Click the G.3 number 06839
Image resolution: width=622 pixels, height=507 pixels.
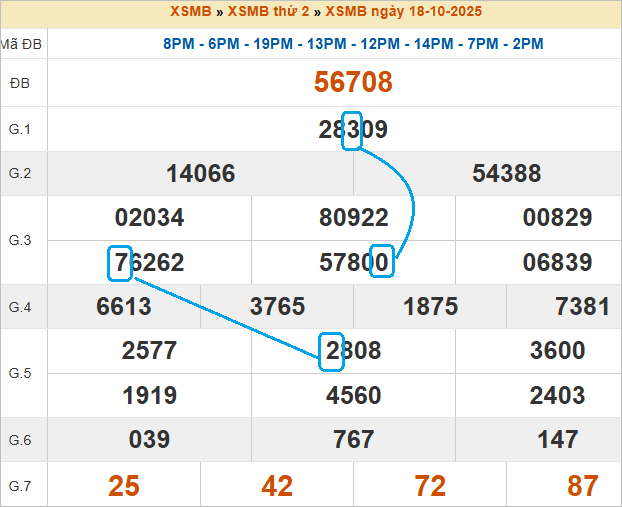pos(557,262)
